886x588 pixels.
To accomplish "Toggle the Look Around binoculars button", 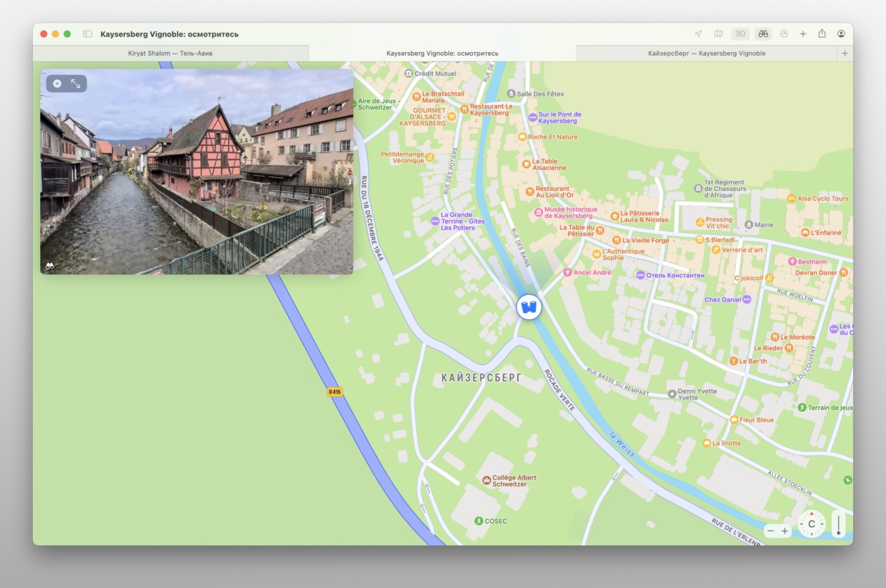I will click(763, 34).
